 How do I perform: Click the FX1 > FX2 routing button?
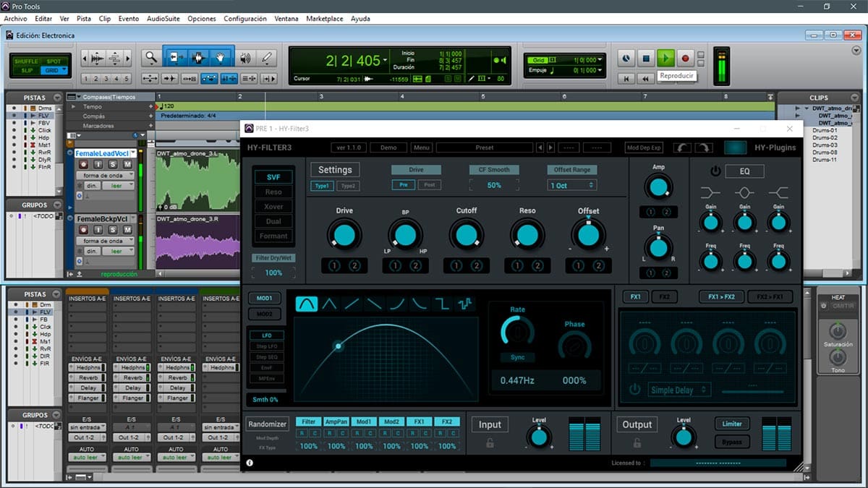pyautogui.click(x=720, y=297)
